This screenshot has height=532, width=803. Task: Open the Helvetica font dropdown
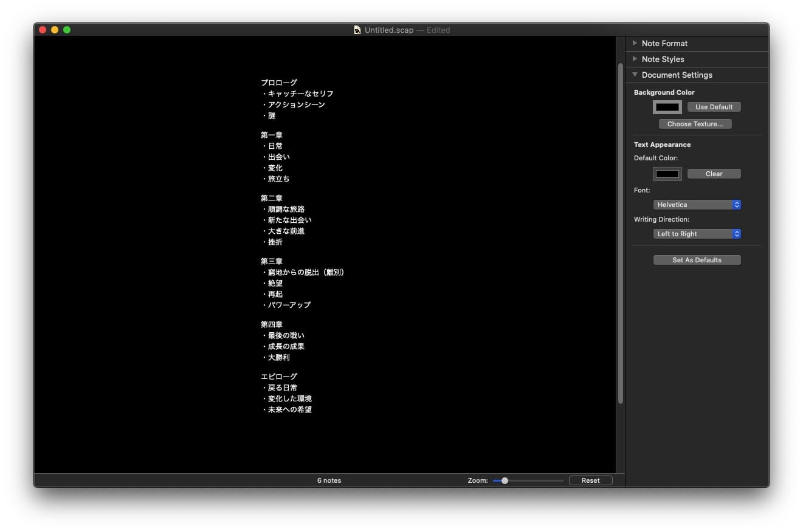pyautogui.click(x=697, y=205)
